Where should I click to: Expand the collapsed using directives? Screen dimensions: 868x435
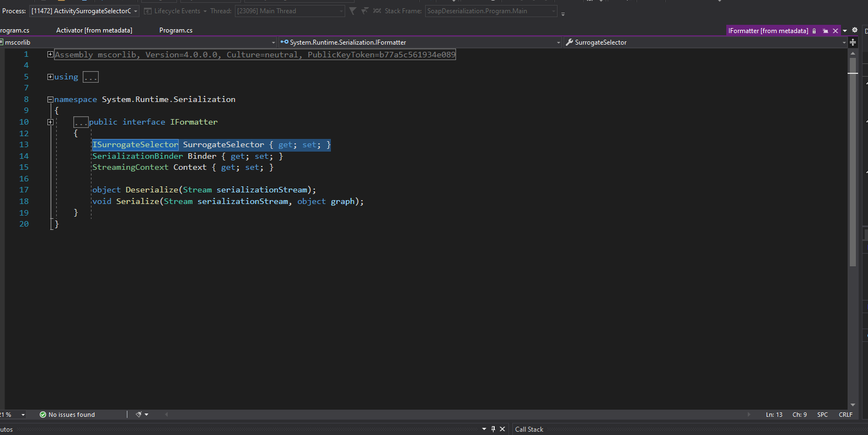coord(50,77)
